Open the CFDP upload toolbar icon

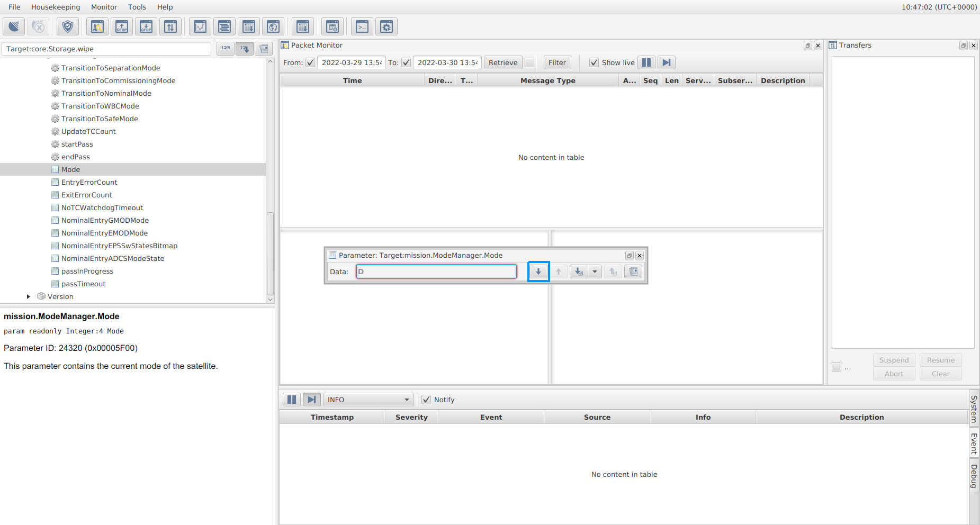(122, 26)
